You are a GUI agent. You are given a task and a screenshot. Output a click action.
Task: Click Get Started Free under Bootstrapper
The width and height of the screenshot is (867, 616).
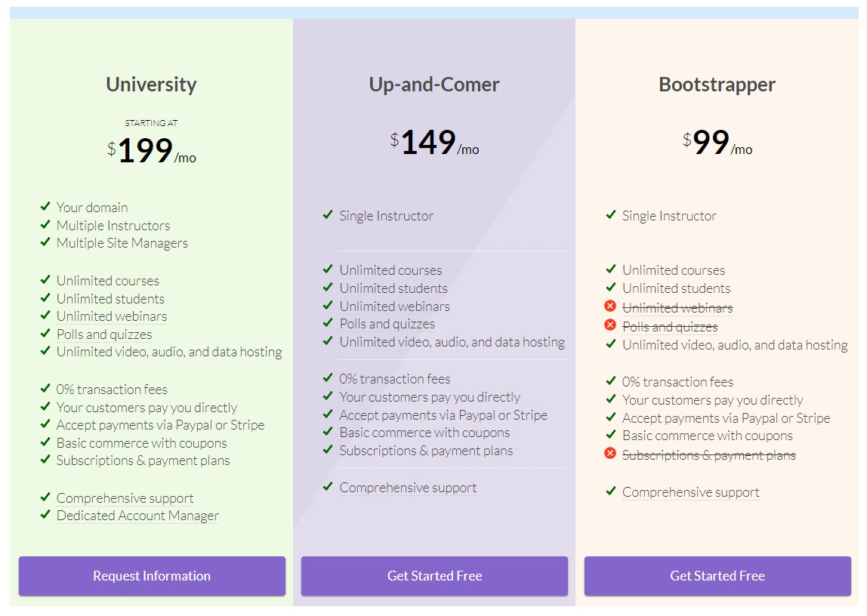tap(717, 576)
